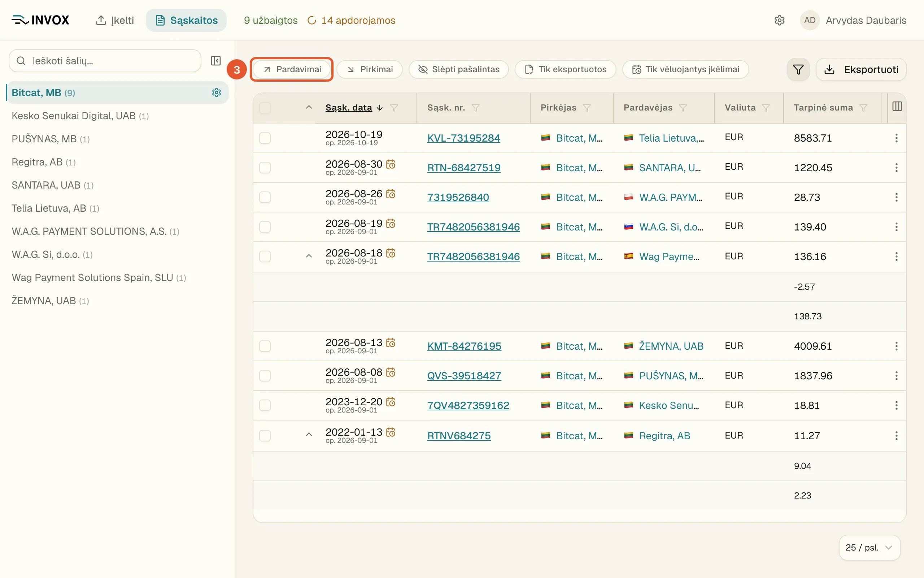
Task: Focus the Ieškoti šalių search field
Action: 105,61
